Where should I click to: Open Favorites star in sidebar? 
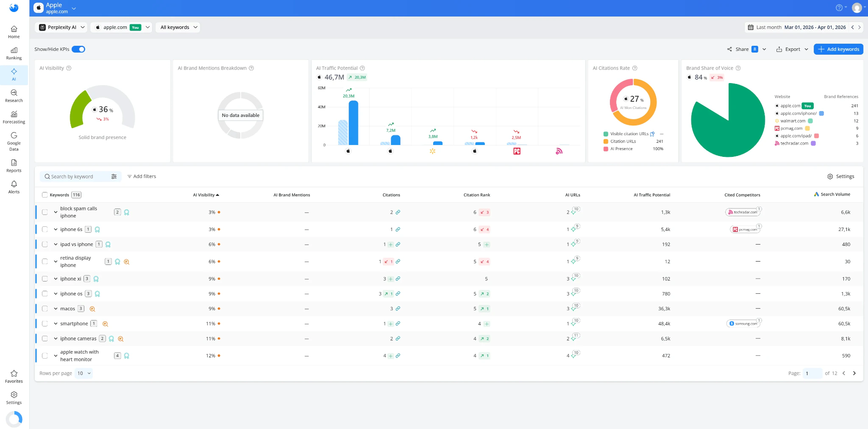(x=14, y=376)
